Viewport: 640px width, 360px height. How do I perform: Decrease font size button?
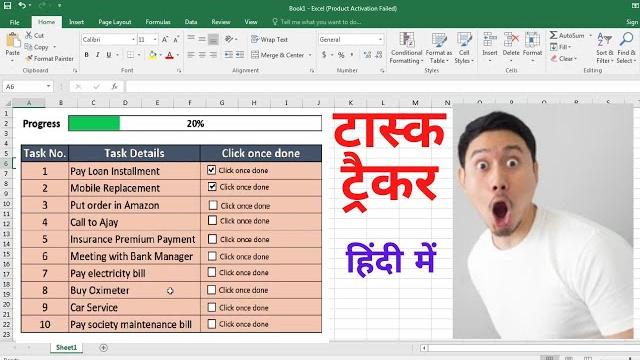[176, 40]
